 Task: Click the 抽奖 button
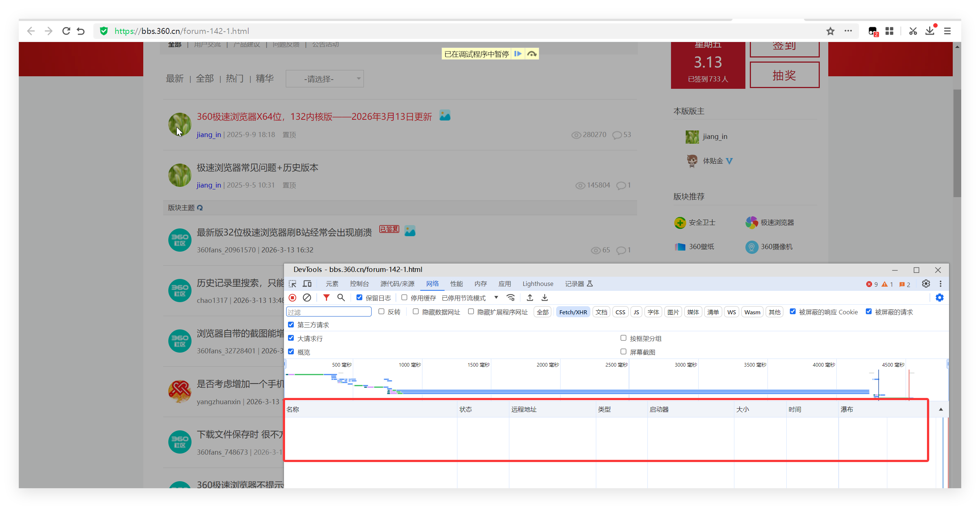(x=784, y=75)
